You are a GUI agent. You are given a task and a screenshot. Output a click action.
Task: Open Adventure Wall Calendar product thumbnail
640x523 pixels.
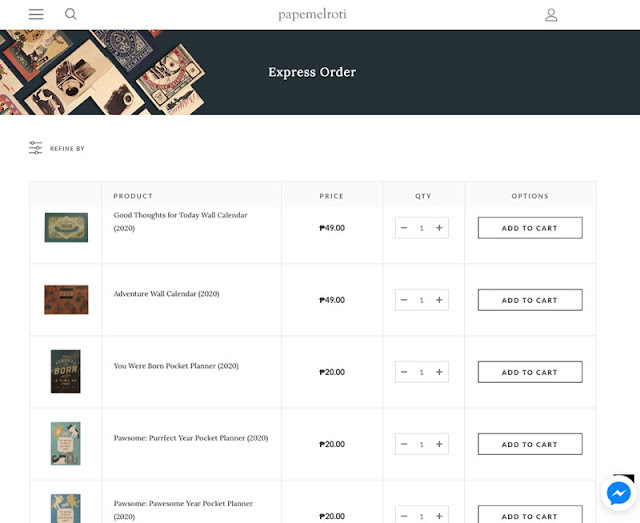(66, 300)
